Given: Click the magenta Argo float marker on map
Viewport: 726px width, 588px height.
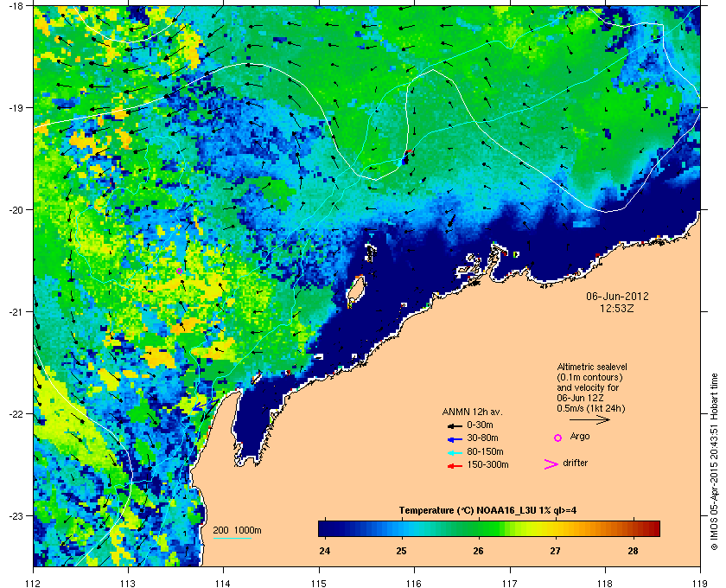Looking at the screenshot, I should pyautogui.click(x=179, y=271).
